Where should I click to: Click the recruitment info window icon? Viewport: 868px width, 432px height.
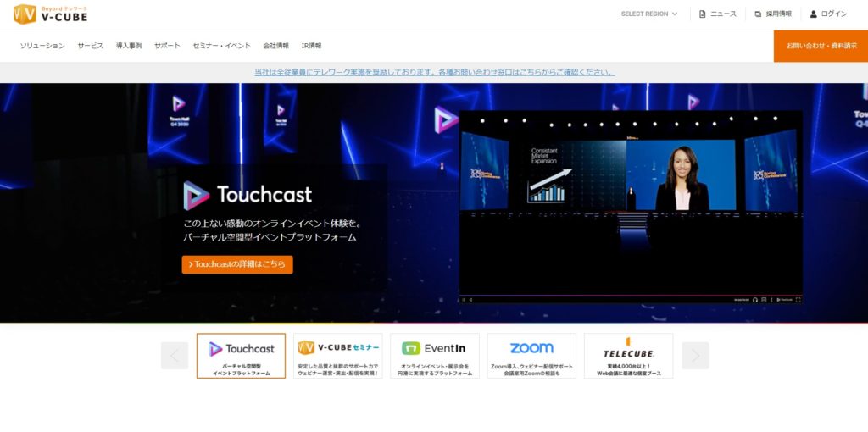coord(758,14)
